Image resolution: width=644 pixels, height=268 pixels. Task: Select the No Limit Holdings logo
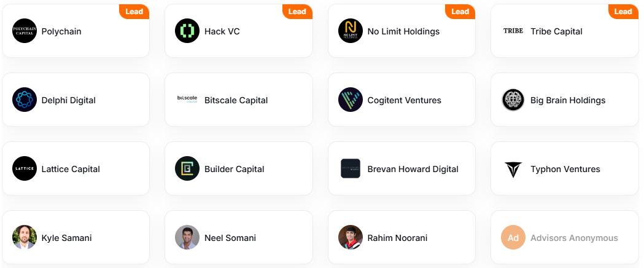point(351,31)
